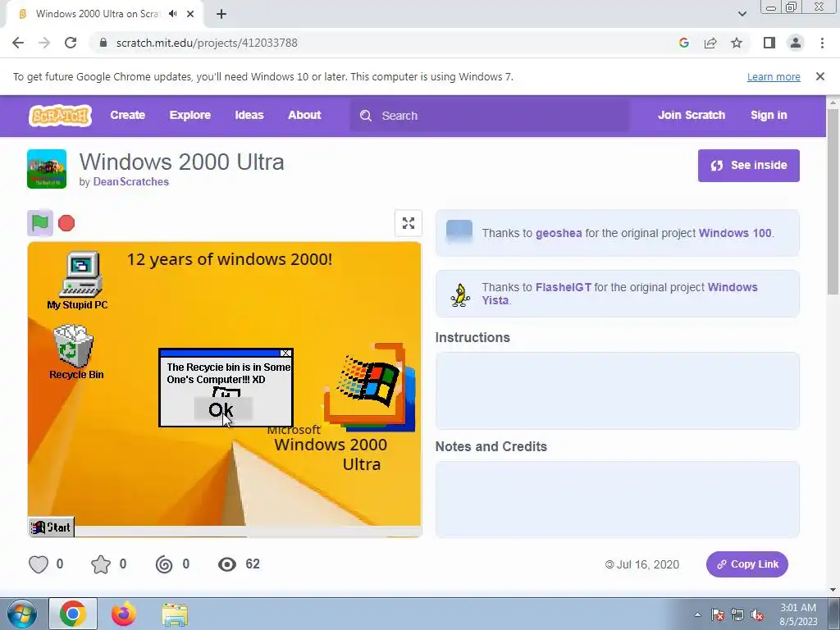Go back in browser history
The width and height of the screenshot is (840, 630).
tap(18, 43)
